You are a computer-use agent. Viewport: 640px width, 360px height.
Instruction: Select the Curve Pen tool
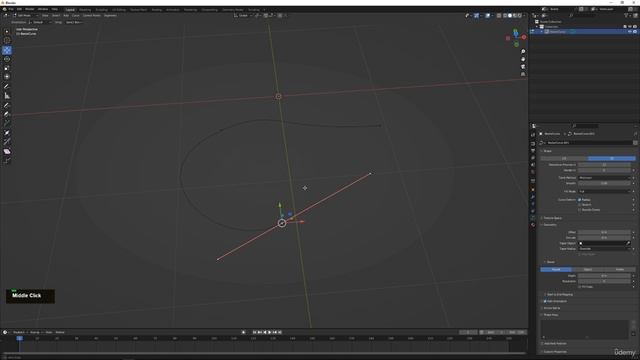[7, 114]
